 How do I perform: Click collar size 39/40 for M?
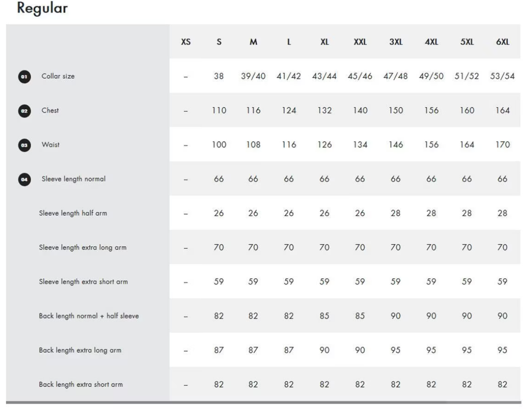click(x=253, y=76)
